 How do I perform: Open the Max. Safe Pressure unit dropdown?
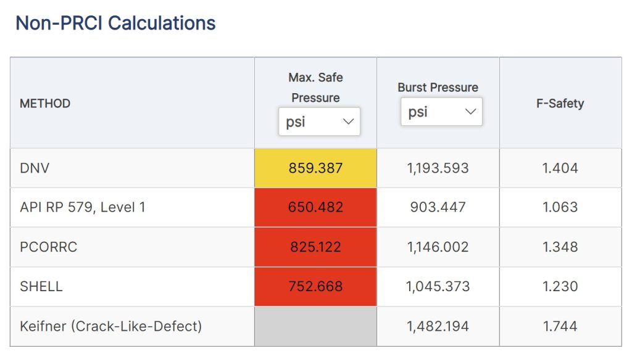[x=318, y=122]
